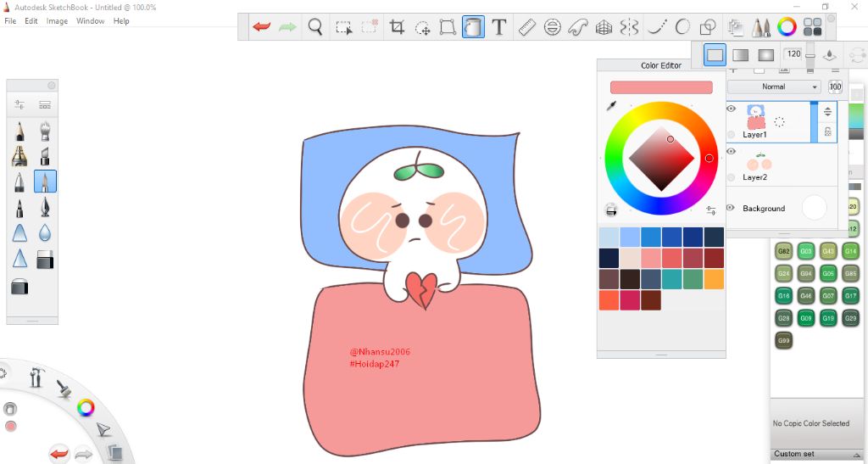Toggle the Symmetry tool
Screen dimensions: 868x464
coord(630,26)
